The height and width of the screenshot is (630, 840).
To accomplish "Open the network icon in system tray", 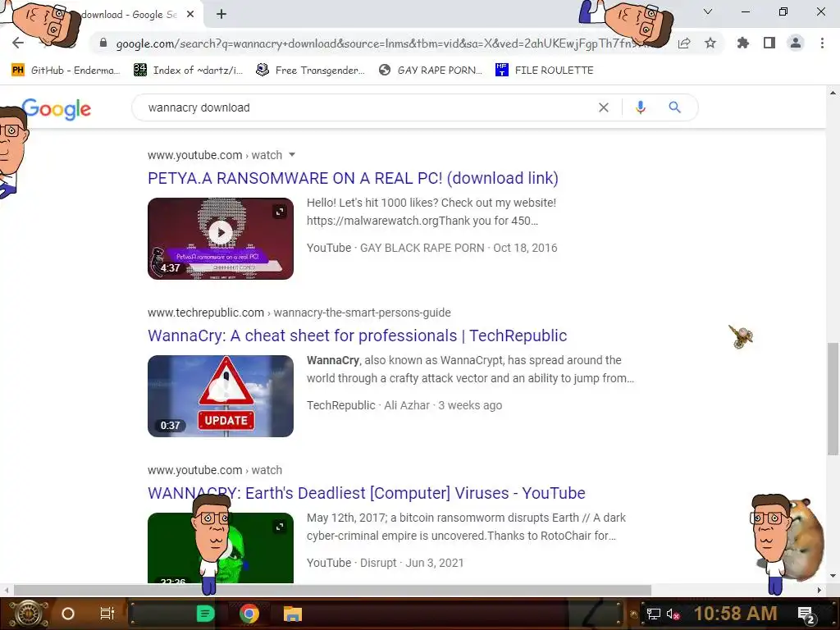I will (654, 614).
